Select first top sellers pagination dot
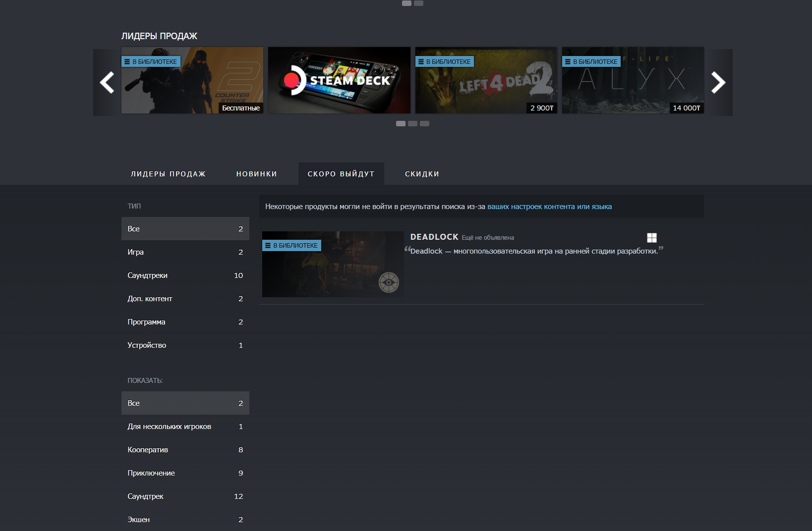 401,124
